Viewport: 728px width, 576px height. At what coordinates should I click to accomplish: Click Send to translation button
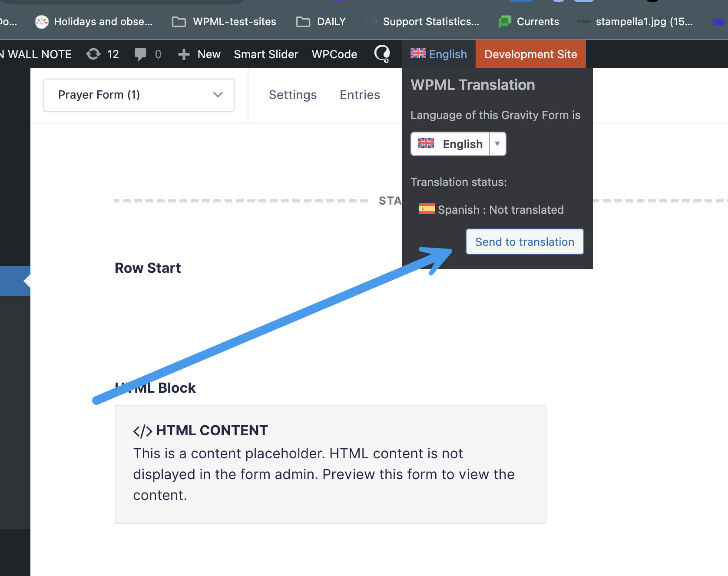click(x=525, y=242)
